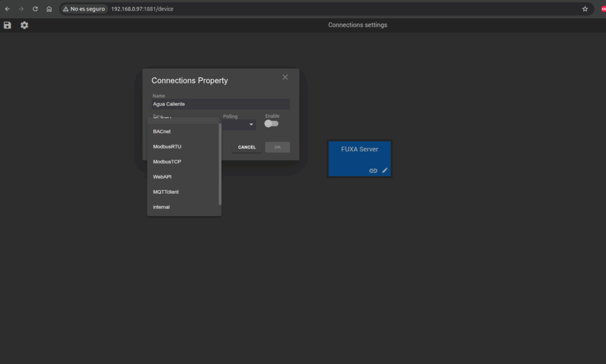Open the settings gear icon
Image resolution: width=606 pixels, height=364 pixels.
point(24,25)
